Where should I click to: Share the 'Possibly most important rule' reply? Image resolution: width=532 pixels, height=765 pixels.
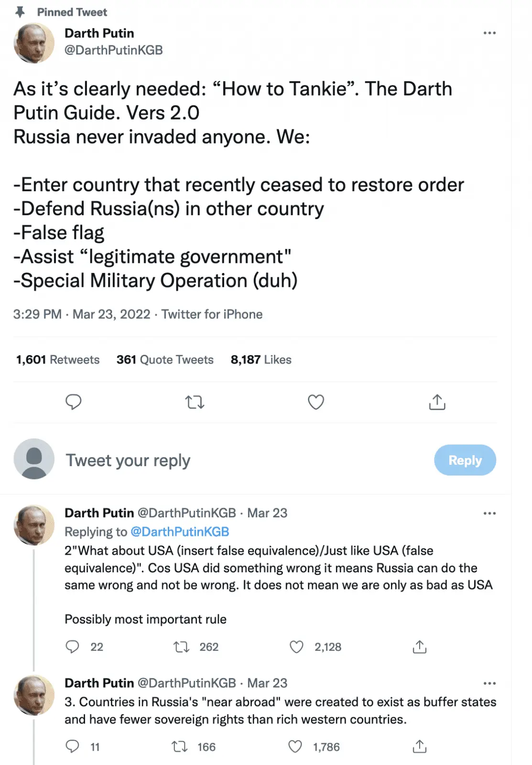[x=419, y=647]
